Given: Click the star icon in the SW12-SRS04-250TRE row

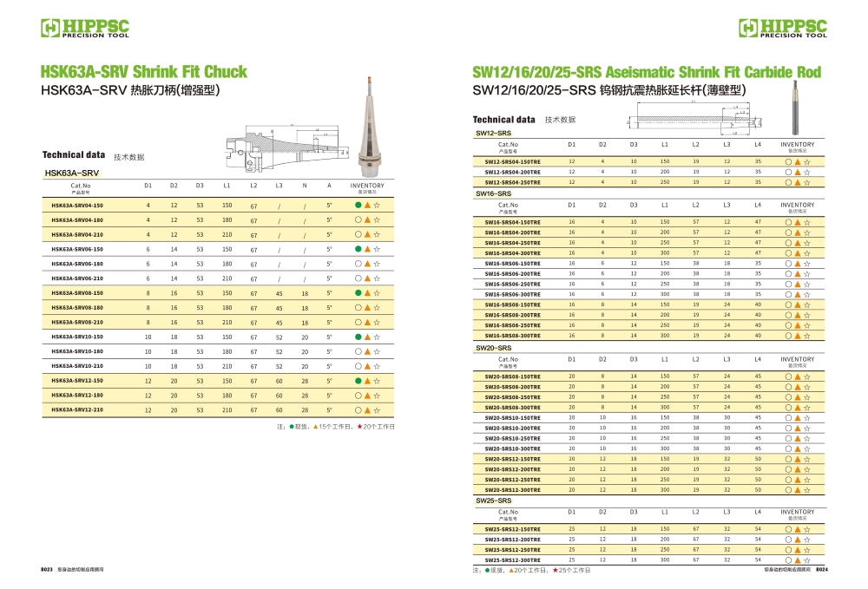Looking at the screenshot, I should (807, 182).
